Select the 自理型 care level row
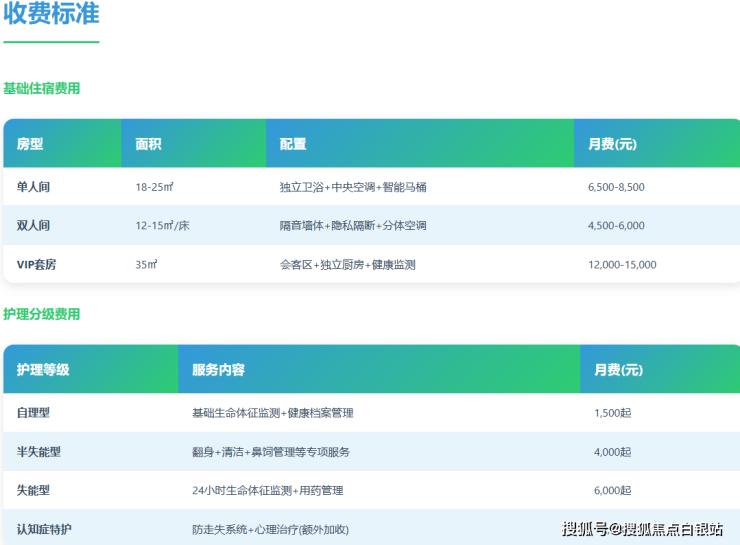740x545 pixels. pos(33,413)
